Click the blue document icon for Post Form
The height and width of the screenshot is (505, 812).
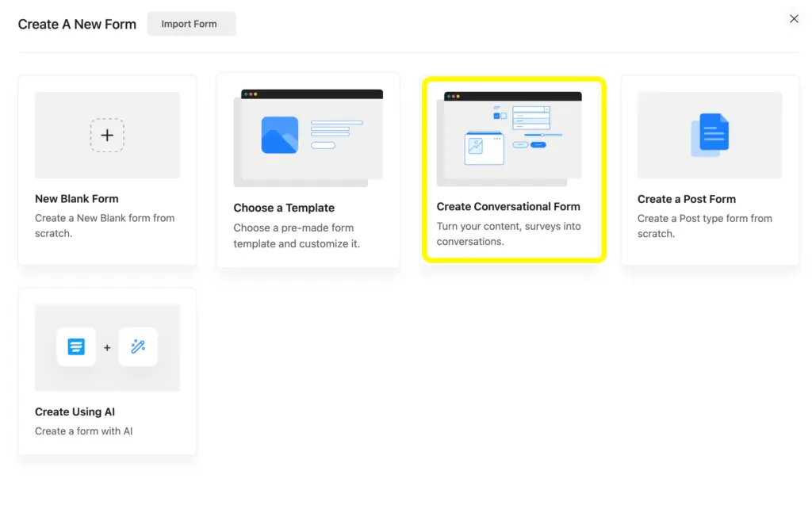710,135
